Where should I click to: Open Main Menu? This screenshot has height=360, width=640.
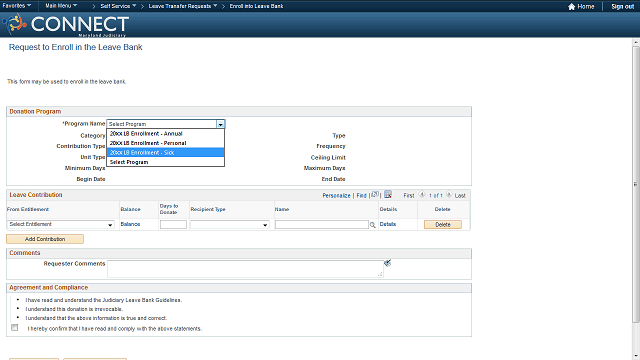point(61,6)
